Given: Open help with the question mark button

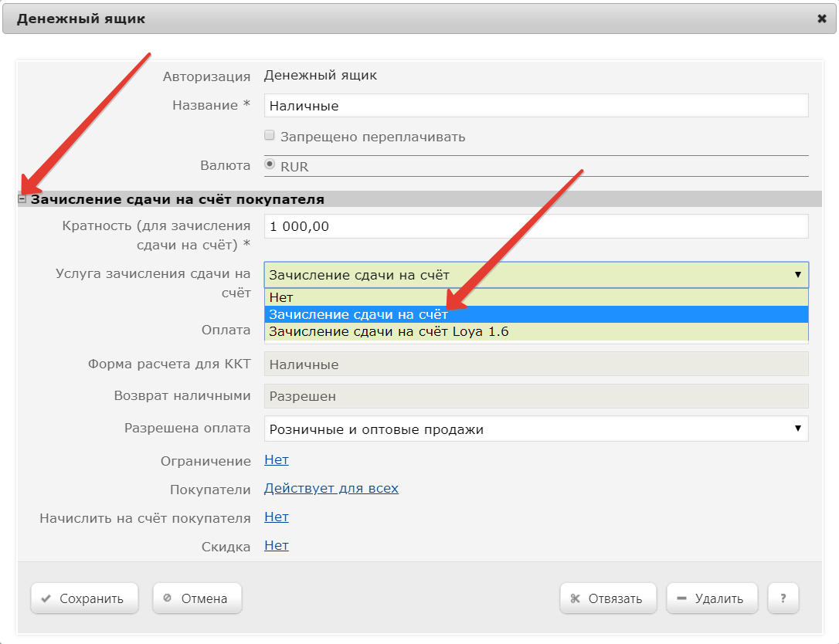Looking at the screenshot, I should [x=783, y=598].
